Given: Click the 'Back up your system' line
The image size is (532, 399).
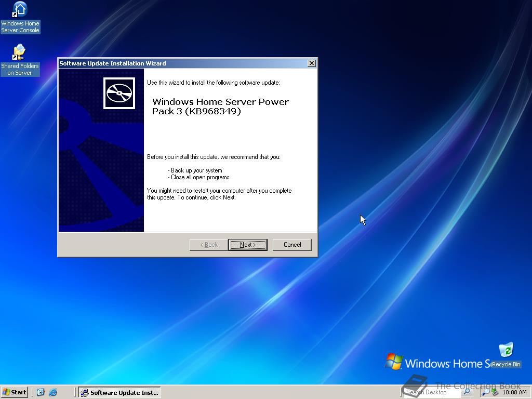Looking at the screenshot, I should tap(195, 170).
